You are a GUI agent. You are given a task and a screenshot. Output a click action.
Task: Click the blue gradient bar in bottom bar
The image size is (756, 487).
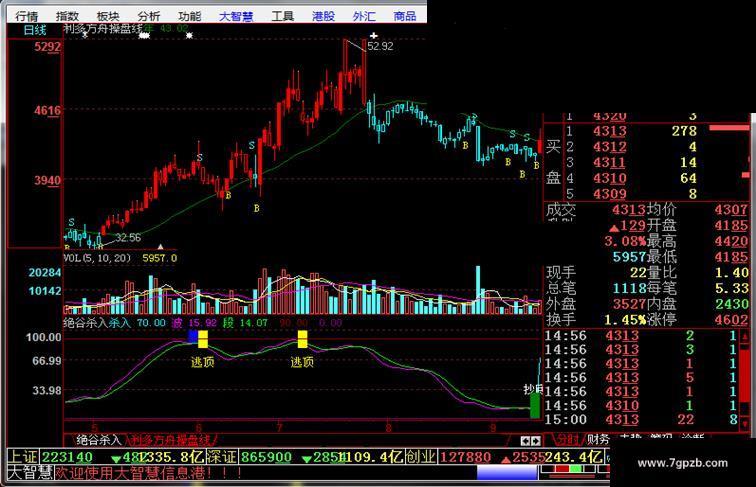point(507,473)
